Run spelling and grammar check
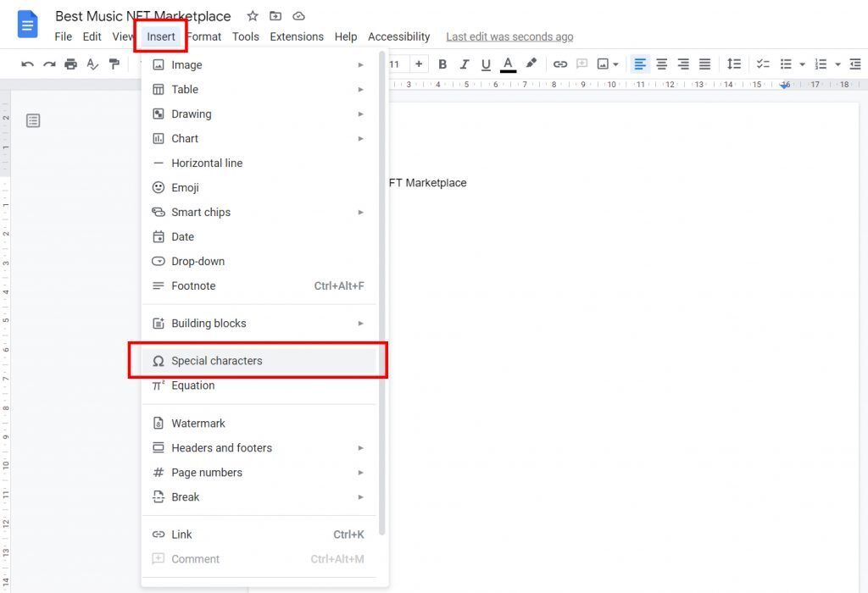 point(92,64)
